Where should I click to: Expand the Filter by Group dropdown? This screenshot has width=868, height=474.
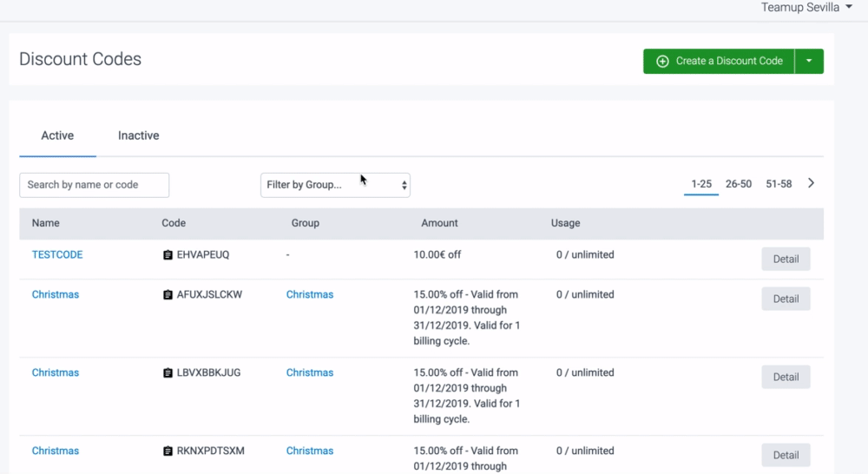coord(335,185)
